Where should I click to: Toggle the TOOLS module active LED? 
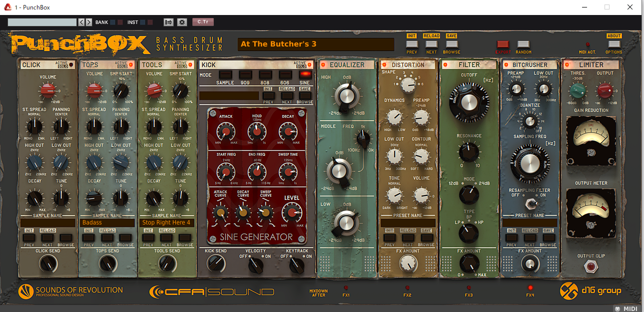click(190, 64)
